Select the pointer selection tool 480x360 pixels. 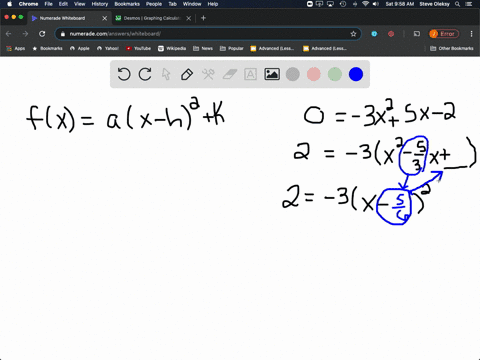pyautogui.click(x=166, y=74)
